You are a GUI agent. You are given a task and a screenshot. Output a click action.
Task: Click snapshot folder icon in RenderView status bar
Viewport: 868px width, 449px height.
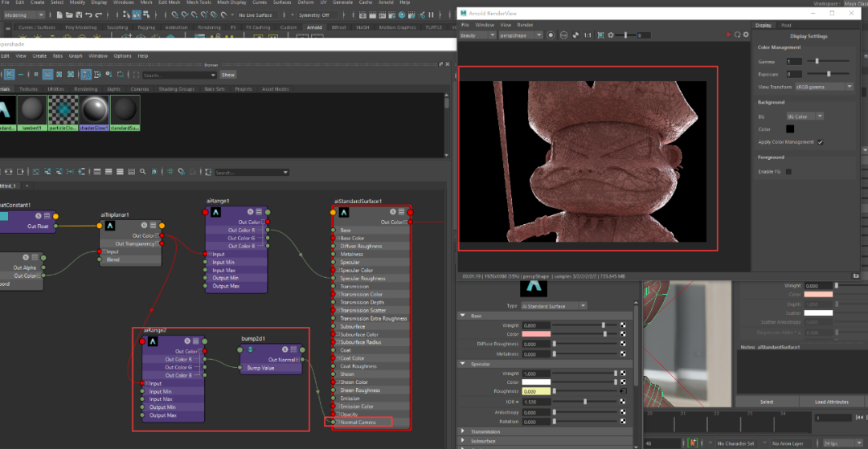point(857,276)
